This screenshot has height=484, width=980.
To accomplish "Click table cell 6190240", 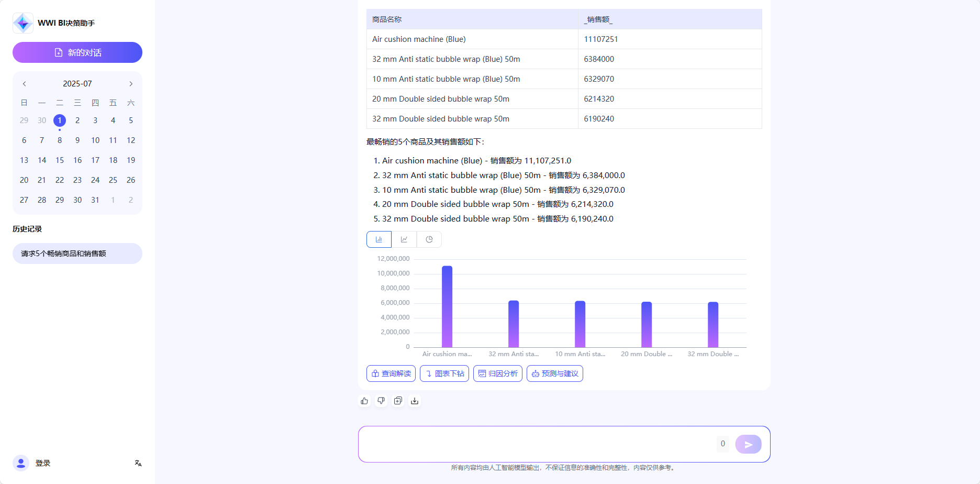I will 670,119.
